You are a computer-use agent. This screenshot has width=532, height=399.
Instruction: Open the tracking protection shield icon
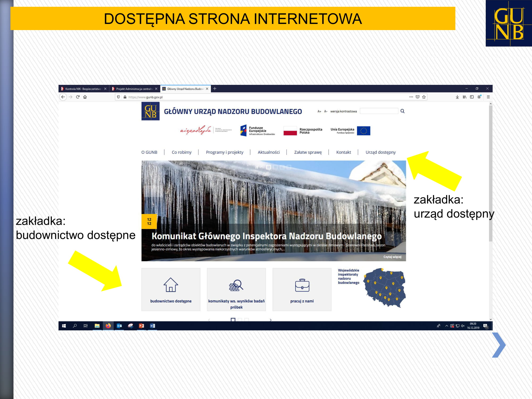(119, 97)
